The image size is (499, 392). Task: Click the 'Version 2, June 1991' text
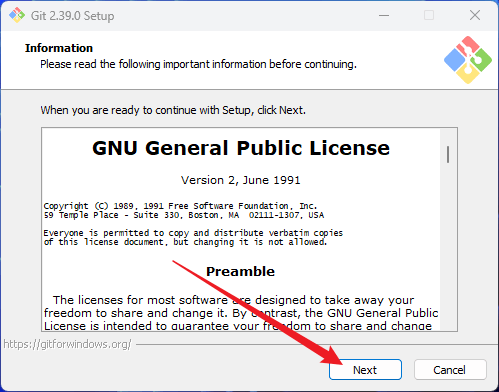(241, 180)
